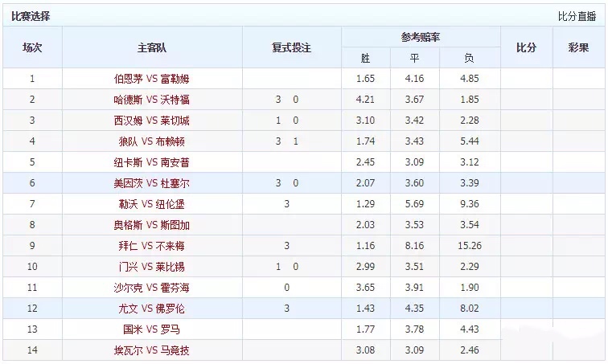
Task: Click win odds 3.08 for 埃瓦尔 match
Action: tap(366, 350)
